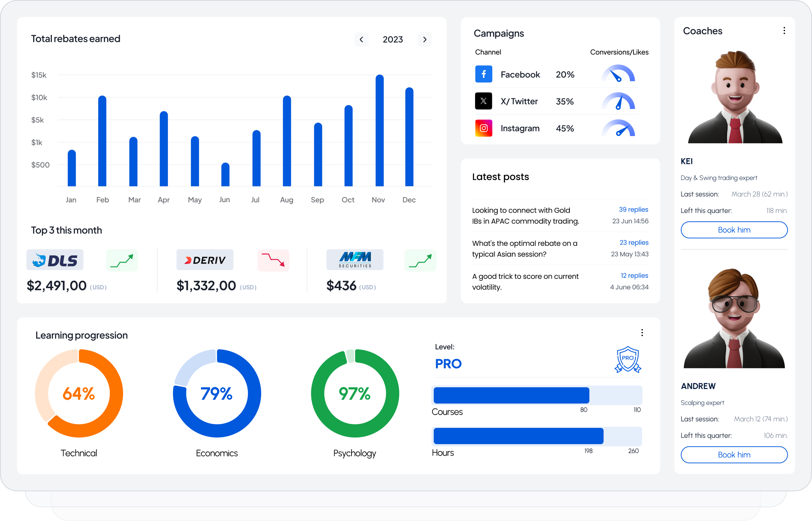Image resolution: width=812 pixels, height=521 pixels.
Task: Click Andrew's coach avatar
Action: pyautogui.click(x=734, y=318)
